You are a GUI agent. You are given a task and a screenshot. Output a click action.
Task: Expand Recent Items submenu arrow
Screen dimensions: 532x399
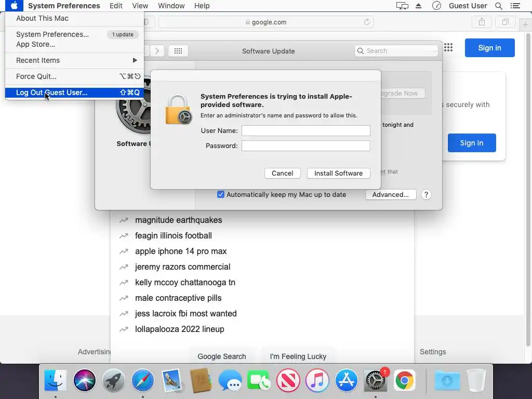pos(135,60)
